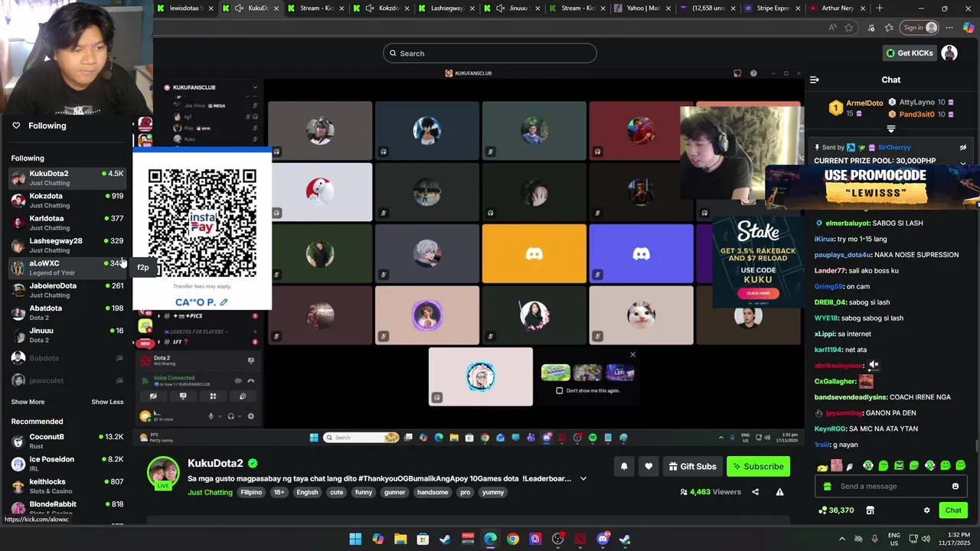
Task: Collapse the chat panel using arrow icon
Action: [x=815, y=80]
